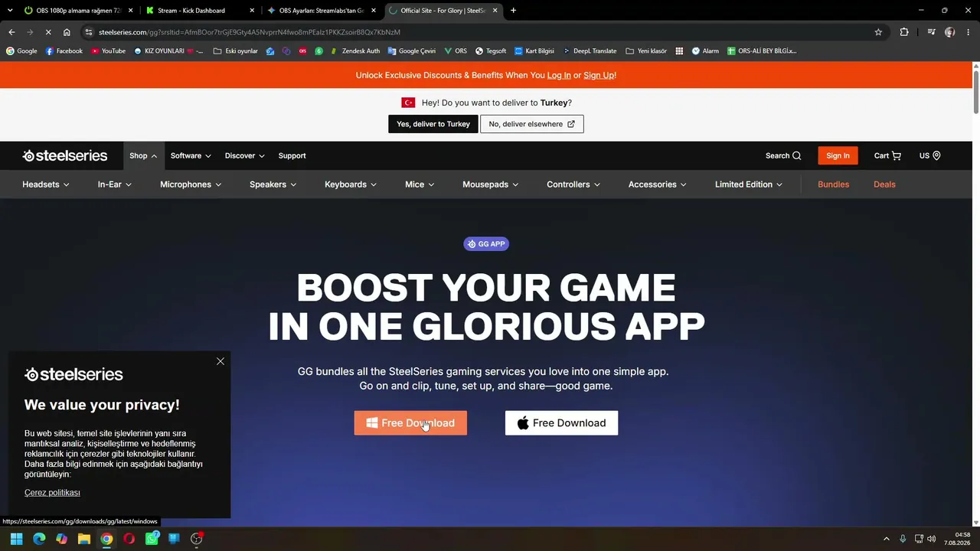This screenshot has height=551, width=980.
Task: Open the Support menu item
Action: point(292,155)
